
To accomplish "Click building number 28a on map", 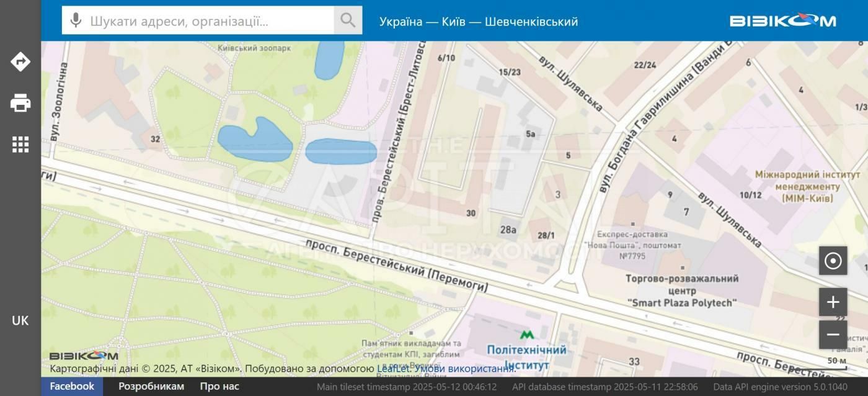I will [x=508, y=230].
